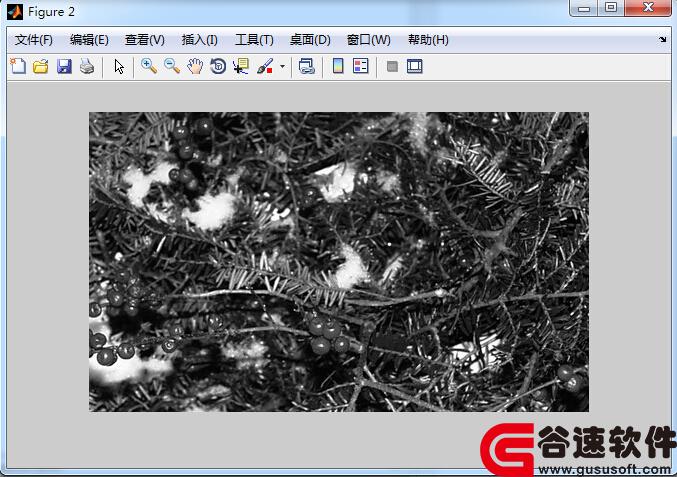Click the Link Plot toolbar icon
Viewport: 677px width, 477px height.
pos(307,66)
